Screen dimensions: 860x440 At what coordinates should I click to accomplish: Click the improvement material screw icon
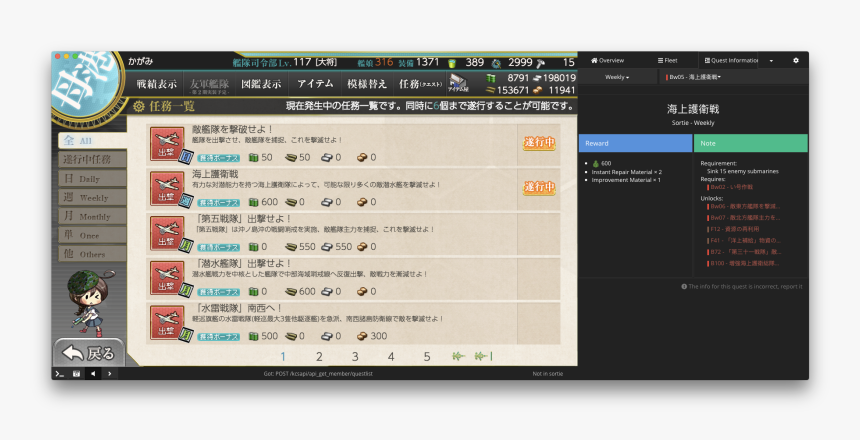[541, 63]
